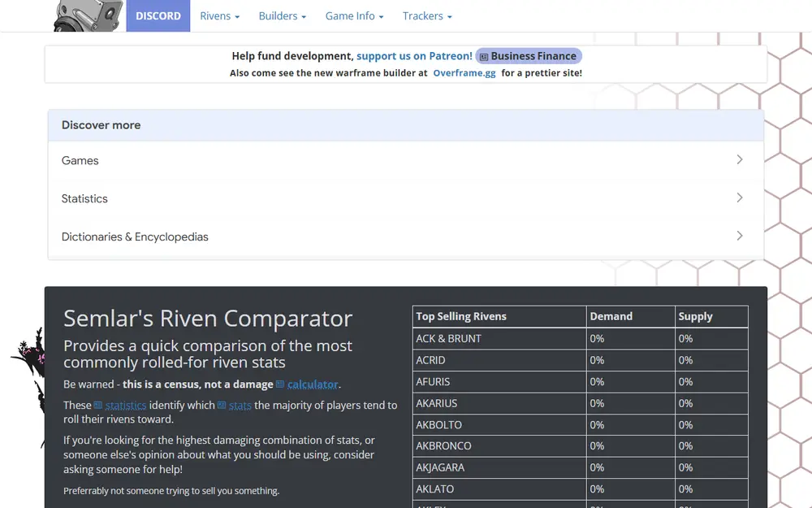This screenshot has width=812, height=508.
Task: Click Semlar's Riven Comparator heading
Action: (208, 319)
